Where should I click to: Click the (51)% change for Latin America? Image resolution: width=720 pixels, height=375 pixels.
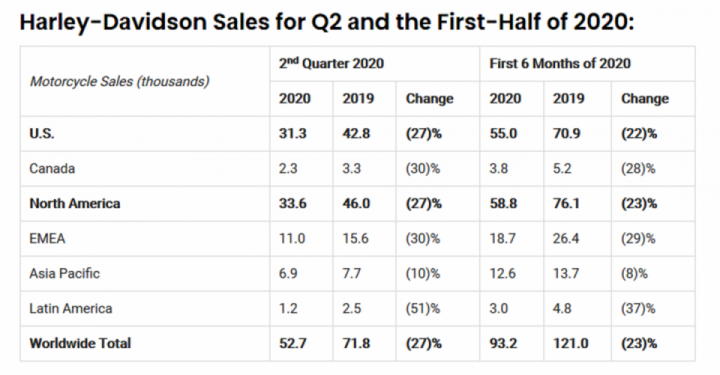422,308
